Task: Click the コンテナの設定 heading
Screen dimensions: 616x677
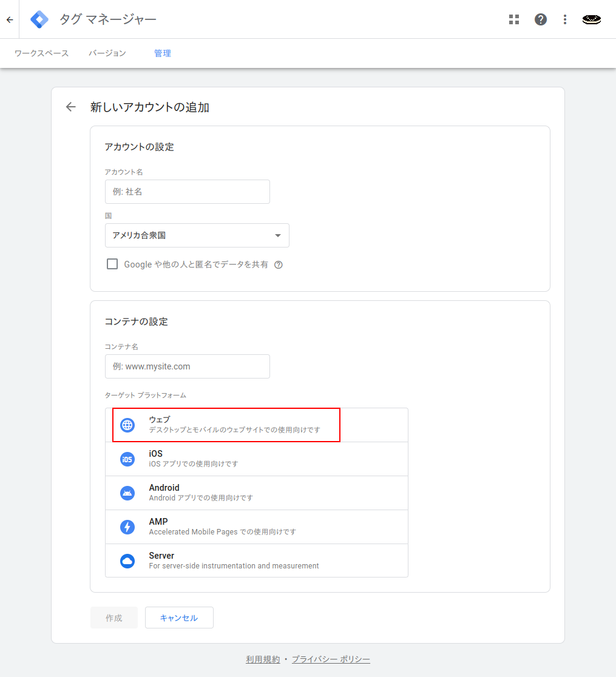Action: click(136, 322)
